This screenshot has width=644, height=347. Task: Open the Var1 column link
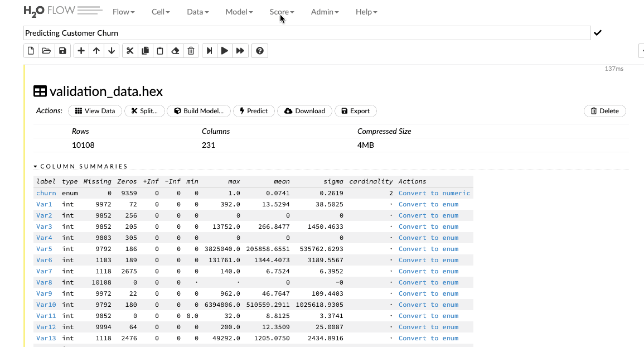(x=44, y=204)
